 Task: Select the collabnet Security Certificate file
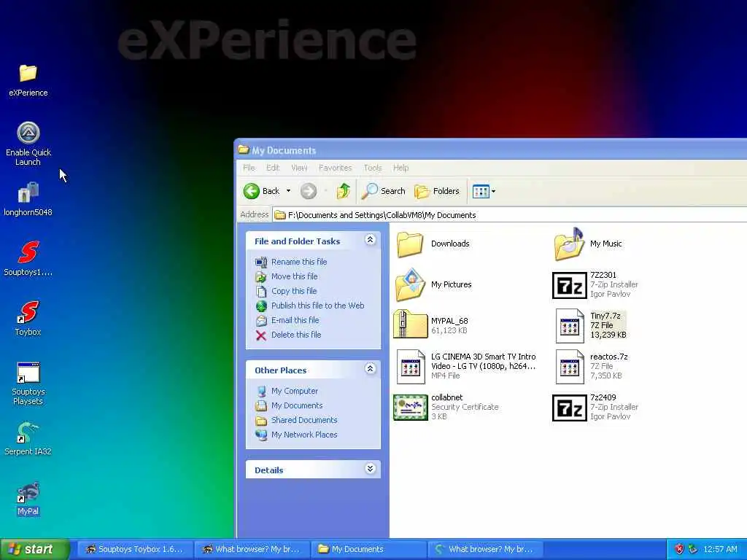(x=446, y=407)
